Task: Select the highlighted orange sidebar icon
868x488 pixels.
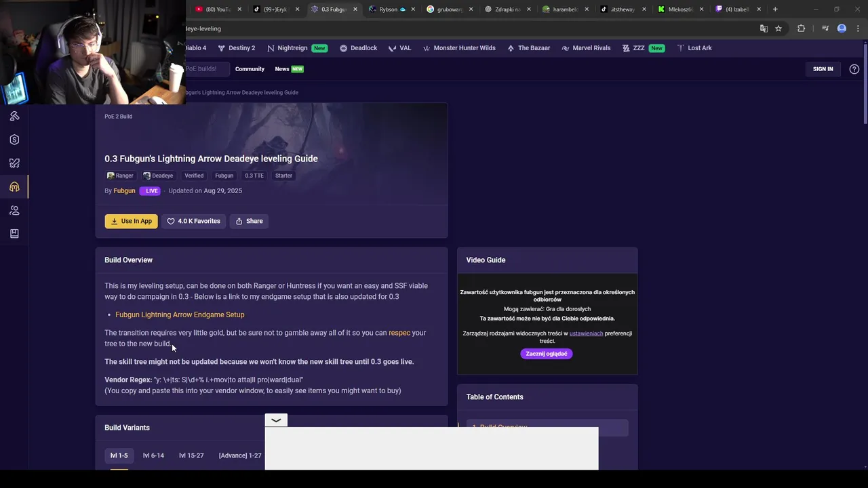Action: point(14,187)
